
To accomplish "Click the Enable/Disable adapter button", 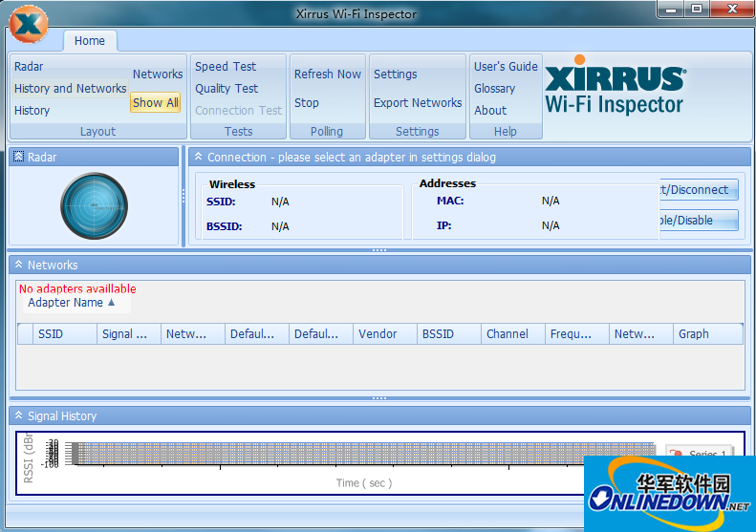I will click(x=699, y=221).
